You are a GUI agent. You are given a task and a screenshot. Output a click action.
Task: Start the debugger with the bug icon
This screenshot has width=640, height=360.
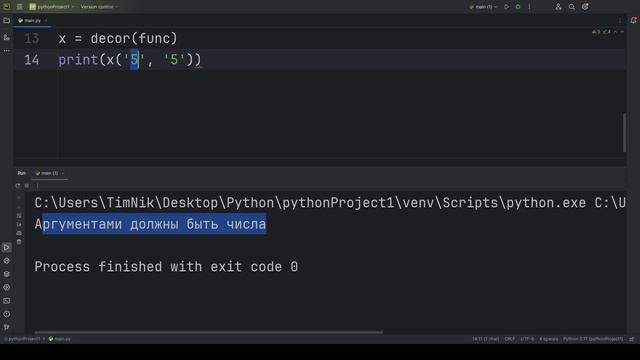pos(518,7)
